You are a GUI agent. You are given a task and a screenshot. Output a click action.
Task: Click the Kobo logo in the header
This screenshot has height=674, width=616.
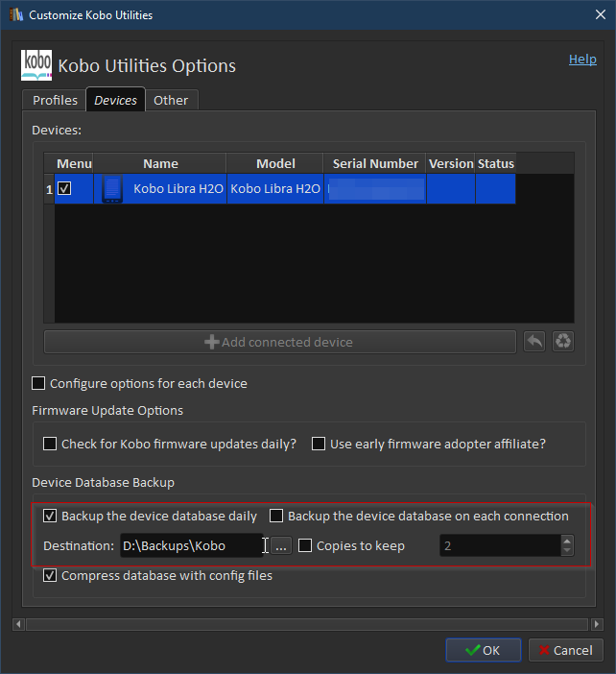36,65
